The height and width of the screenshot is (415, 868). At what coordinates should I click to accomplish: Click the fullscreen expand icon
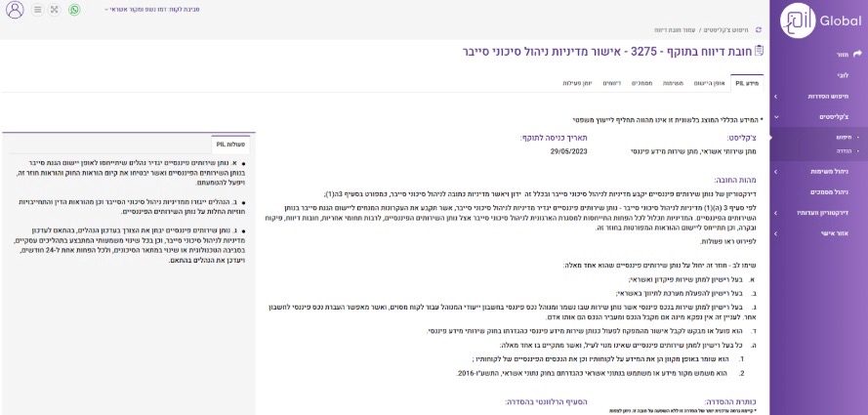point(54,10)
